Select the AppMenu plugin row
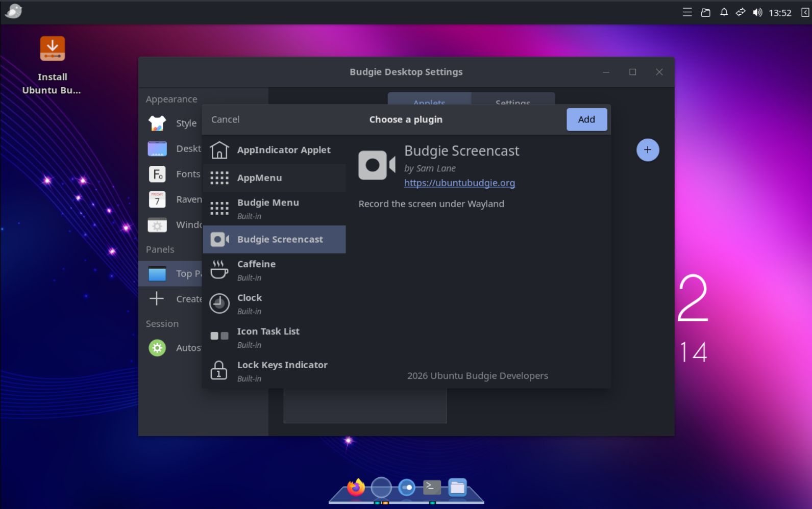The width and height of the screenshot is (812, 509). coord(275,177)
